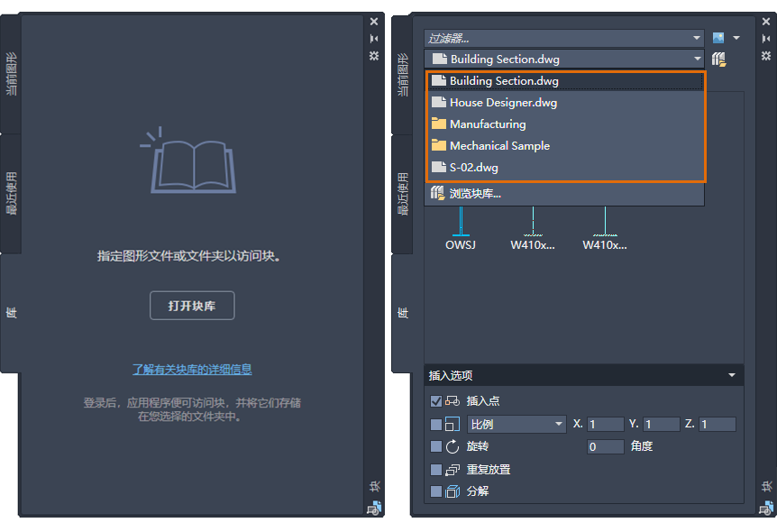Click the scale icon beside 比例
This screenshot has width=777, height=532.
tap(452, 424)
